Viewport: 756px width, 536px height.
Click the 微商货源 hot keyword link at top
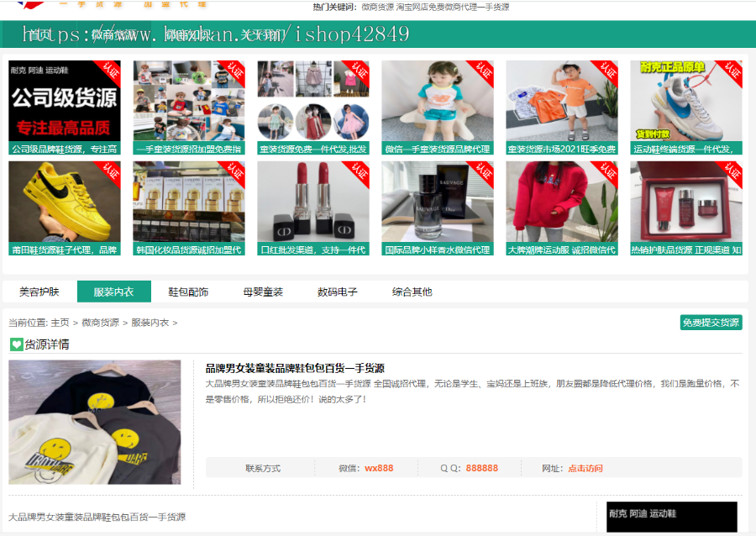point(377,7)
